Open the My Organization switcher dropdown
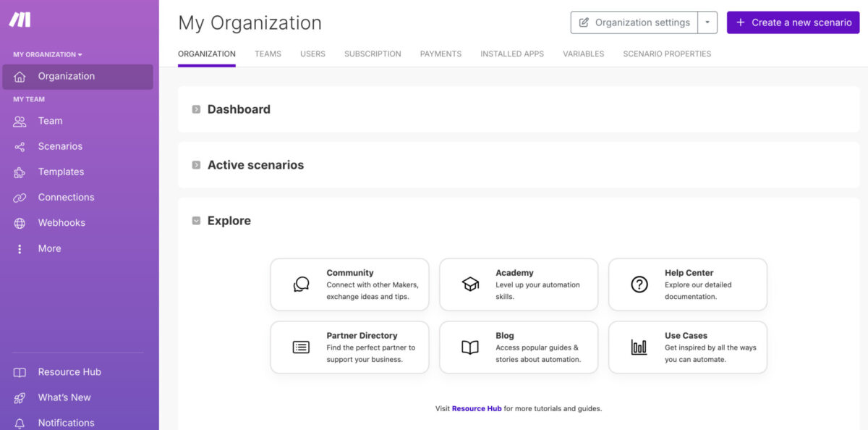This screenshot has height=430, width=868. pos(48,54)
